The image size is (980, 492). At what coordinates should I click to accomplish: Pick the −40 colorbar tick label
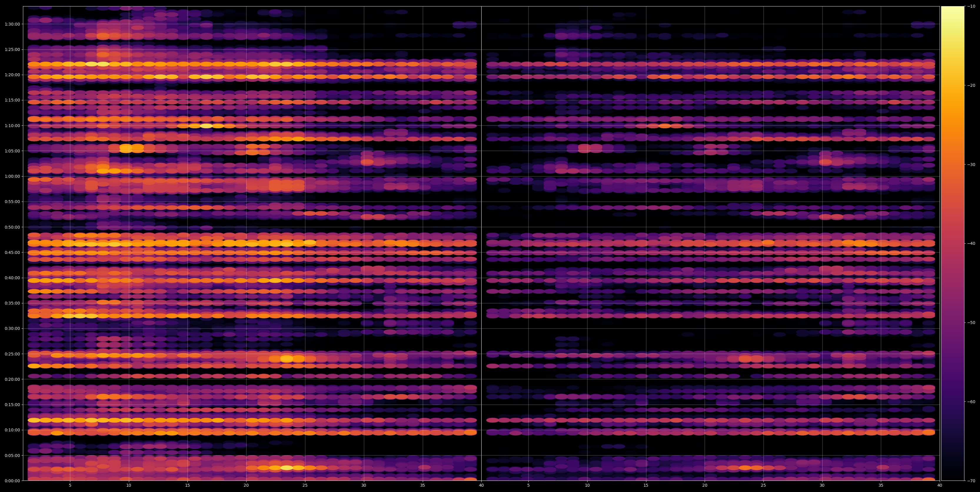971,244
